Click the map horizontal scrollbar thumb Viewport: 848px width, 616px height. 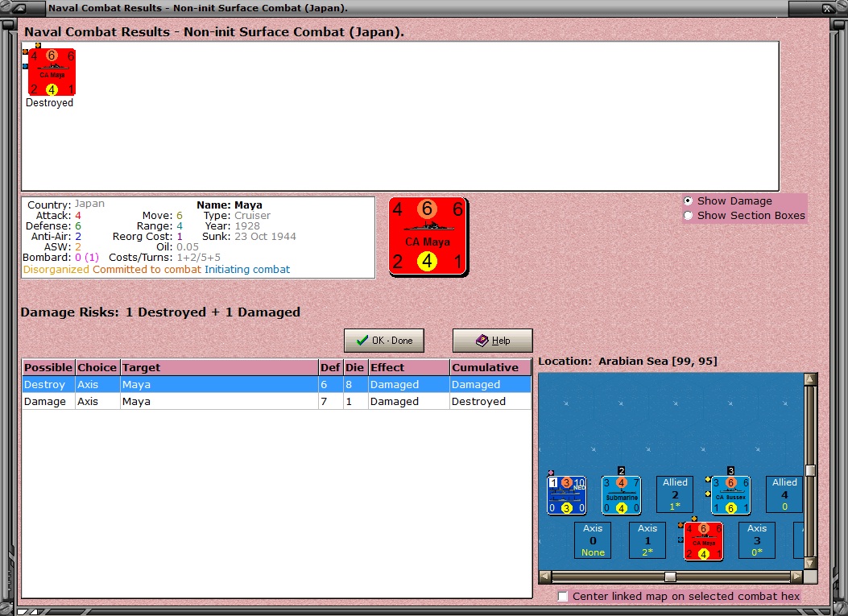click(670, 577)
